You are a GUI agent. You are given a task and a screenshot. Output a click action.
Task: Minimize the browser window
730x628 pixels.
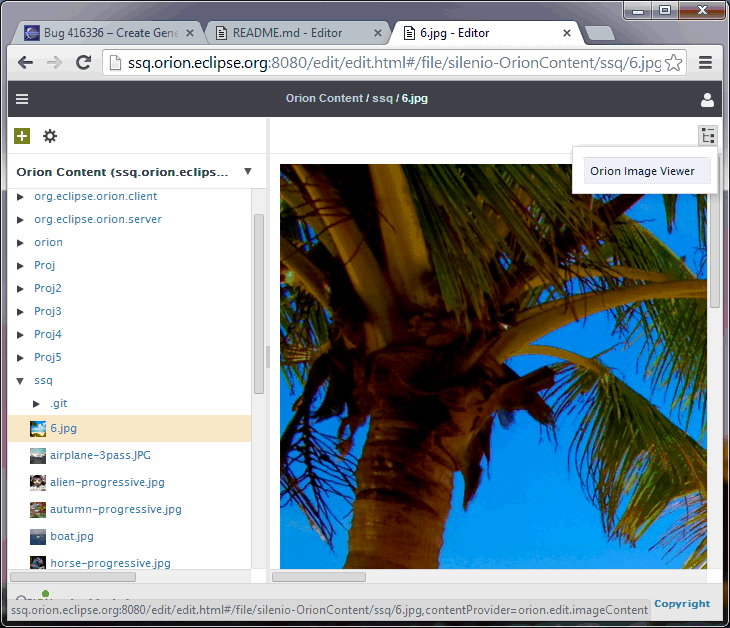[x=638, y=11]
